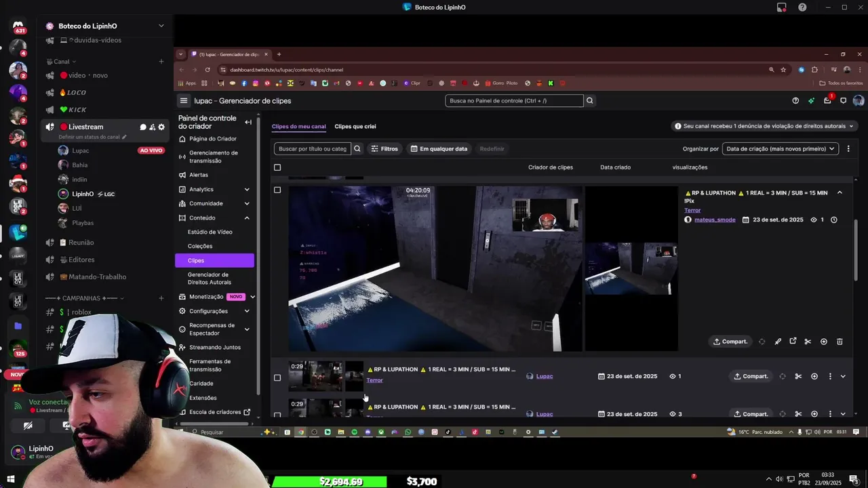Image resolution: width=868 pixels, height=488 pixels.
Task: Add channel to Canal category with plus
Action: click(161, 62)
